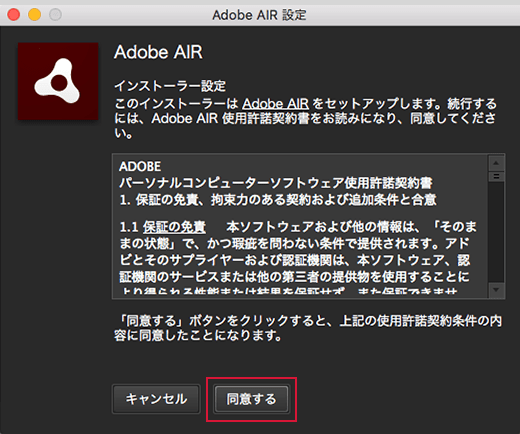The height and width of the screenshot is (434, 520).
Task: Click the 同意する (Agree) button
Action: point(251,399)
